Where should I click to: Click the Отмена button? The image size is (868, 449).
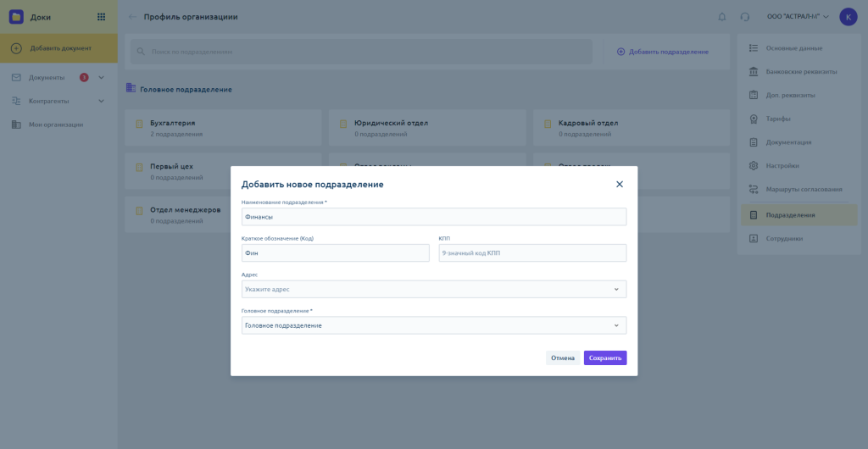click(563, 358)
